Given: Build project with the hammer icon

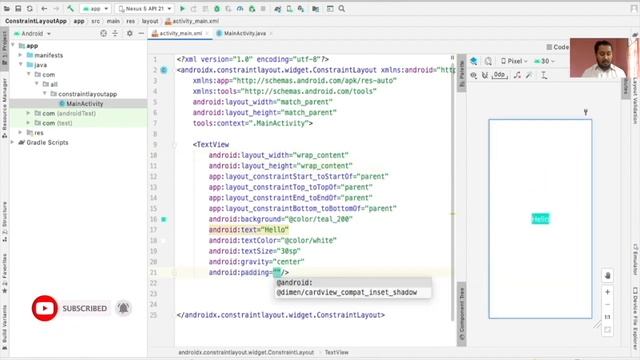Looking at the screenshot, I should 71,9.
